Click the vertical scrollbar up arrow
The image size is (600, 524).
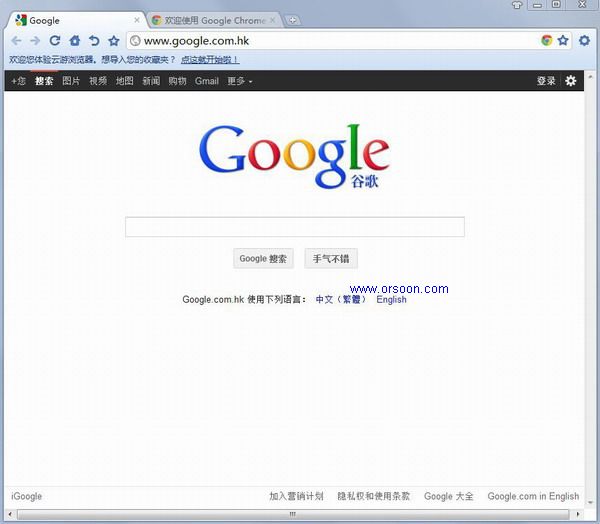tap(590, 77)
